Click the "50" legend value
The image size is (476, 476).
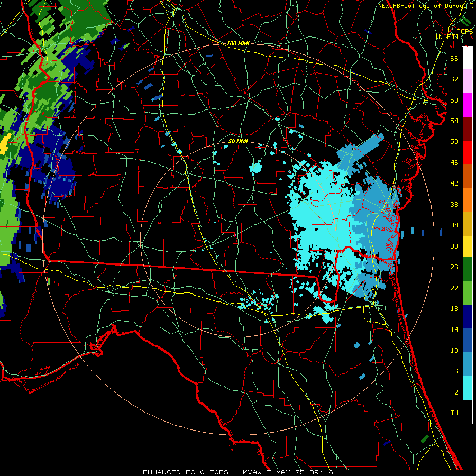click(454, 141)
